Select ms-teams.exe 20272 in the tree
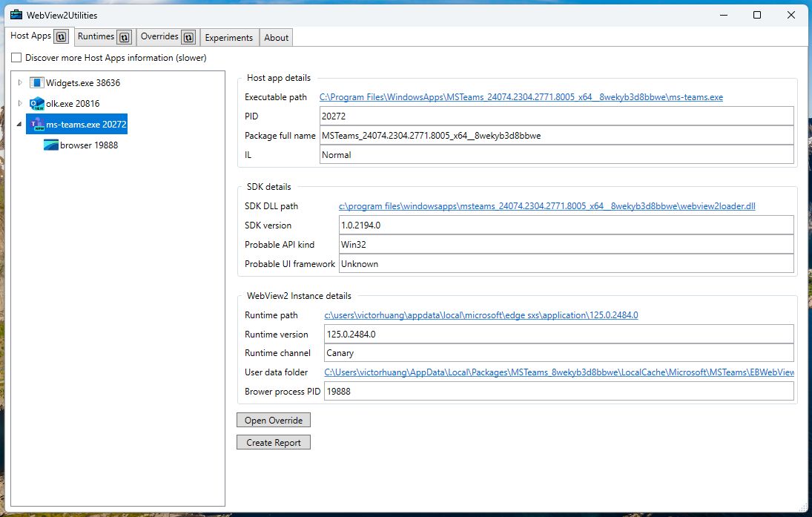 [76, 125]
